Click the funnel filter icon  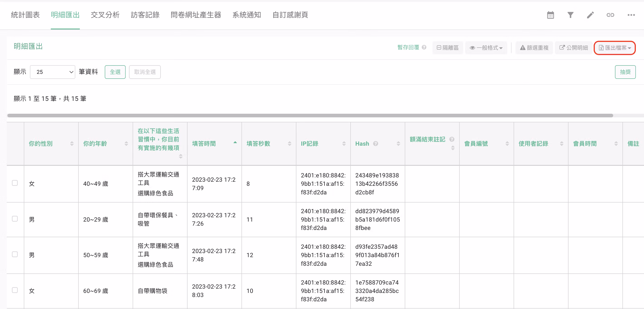pos(570,15)
